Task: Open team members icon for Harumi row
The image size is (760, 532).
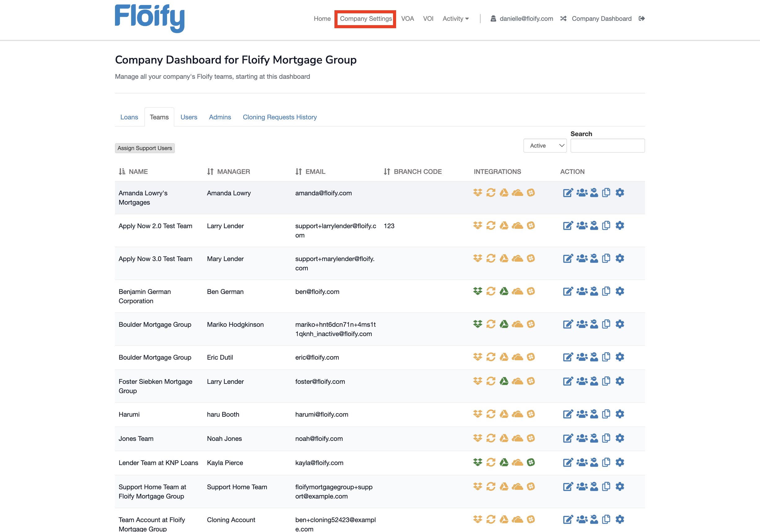Action: 581,414
